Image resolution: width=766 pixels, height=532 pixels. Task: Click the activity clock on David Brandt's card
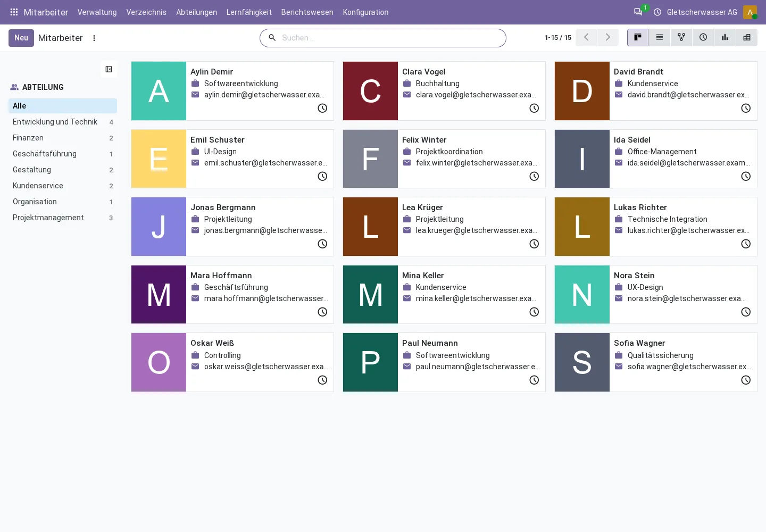(746, 109)
